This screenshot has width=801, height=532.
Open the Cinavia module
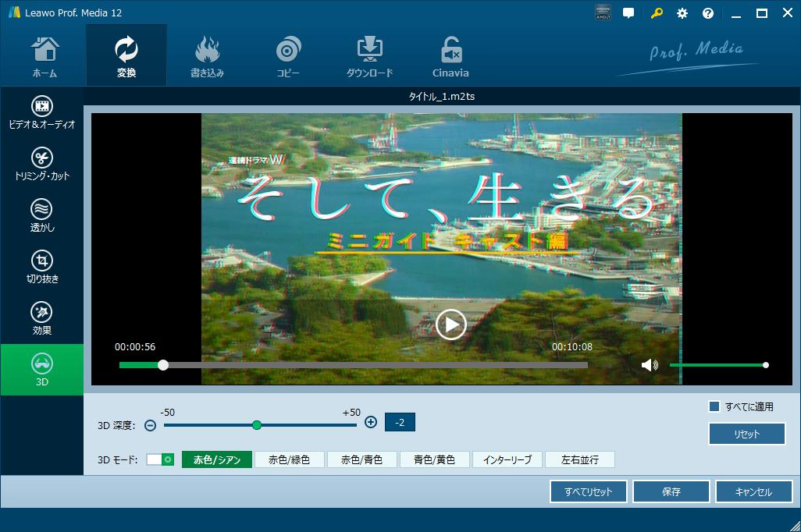pyautogui.click(x=450, y=56)
